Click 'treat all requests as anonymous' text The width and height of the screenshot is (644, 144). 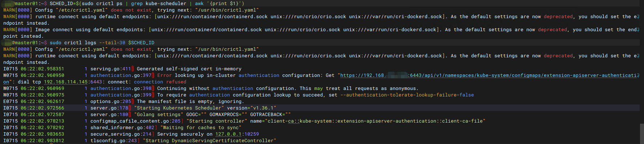click(x=371, y=89)
